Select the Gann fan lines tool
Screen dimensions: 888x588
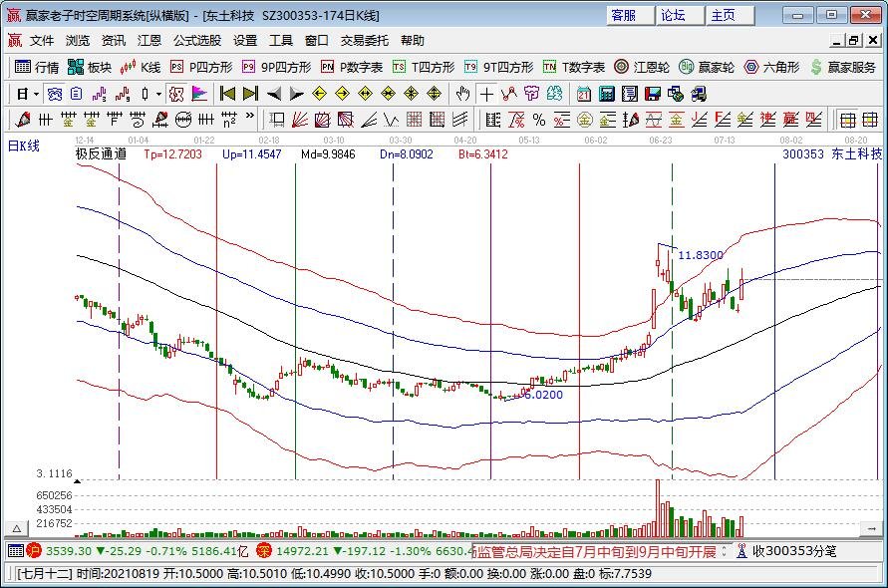[300, 120]
